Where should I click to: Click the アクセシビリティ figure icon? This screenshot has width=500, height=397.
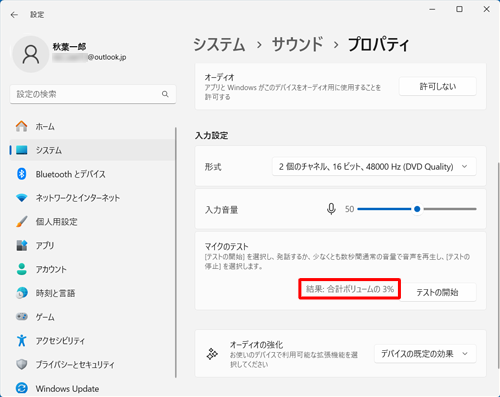point(22,340)
